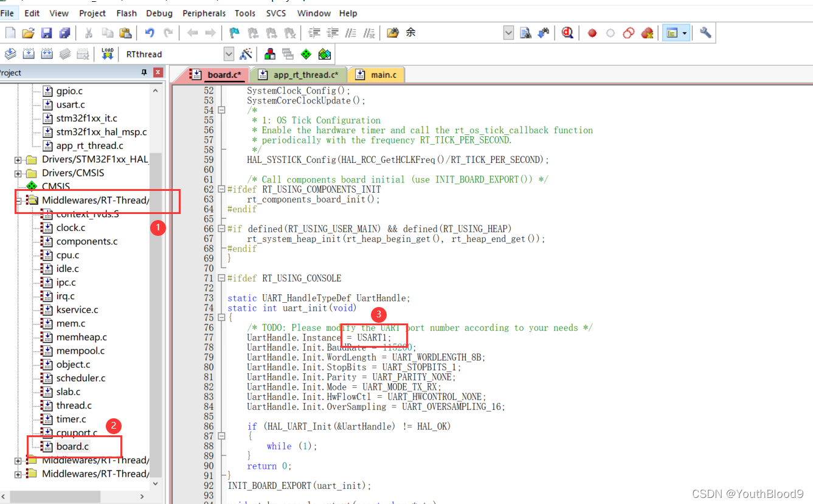Open the Flash menu
This screenshot has height=504, width=813.
click(126, 13)
